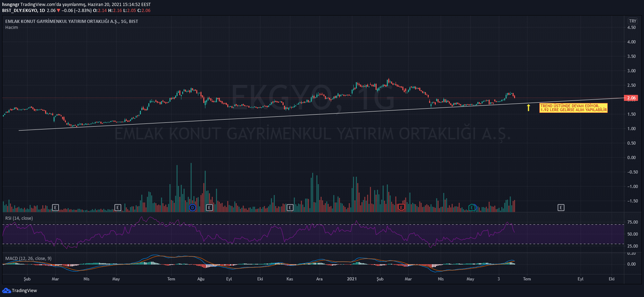The image size is (644, 297).
Task: Click the Kas month label on time axis
Action: click(290, 279)
